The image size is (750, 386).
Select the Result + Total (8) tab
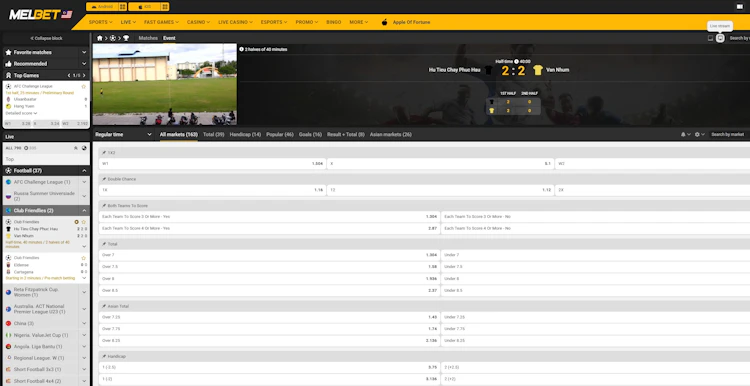(x=345, y=134)
